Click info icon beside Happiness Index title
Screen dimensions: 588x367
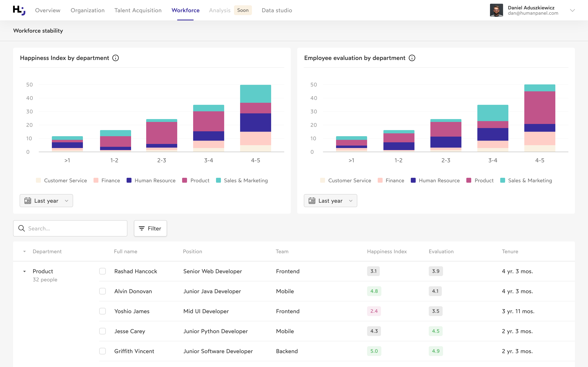point(116,58)
